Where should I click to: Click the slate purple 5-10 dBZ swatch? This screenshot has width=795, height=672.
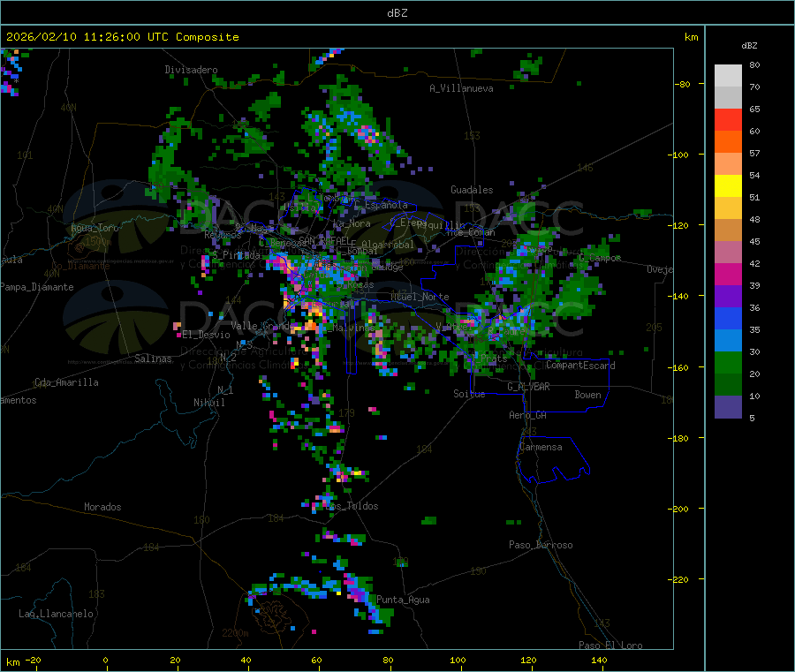tap(728, 407)
